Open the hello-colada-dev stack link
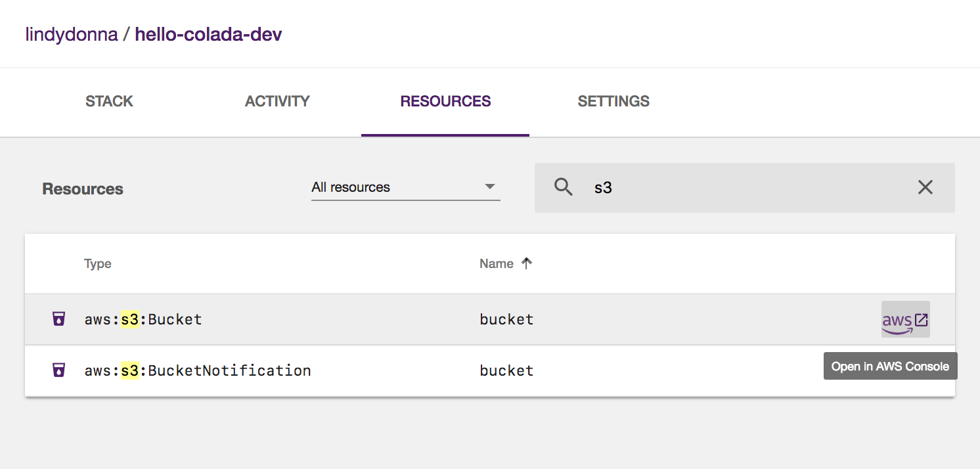980x469 pixels. [x=208, y=34]
